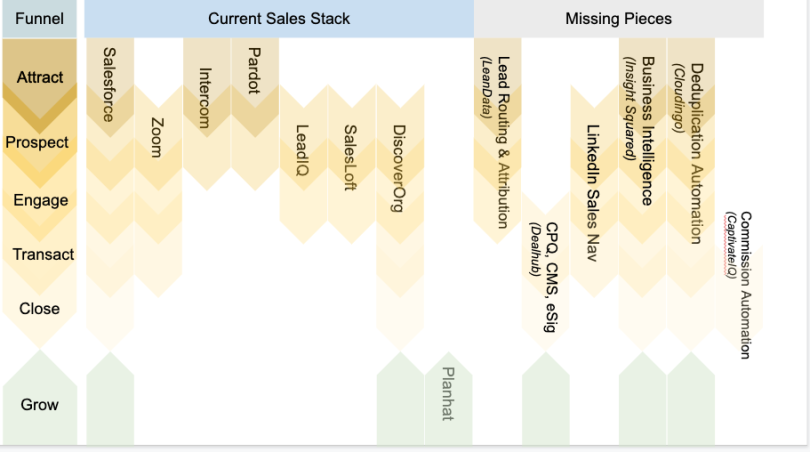810x452 pixels.
Task: Select the Engage funnel stage
Action: click(40, 200)
